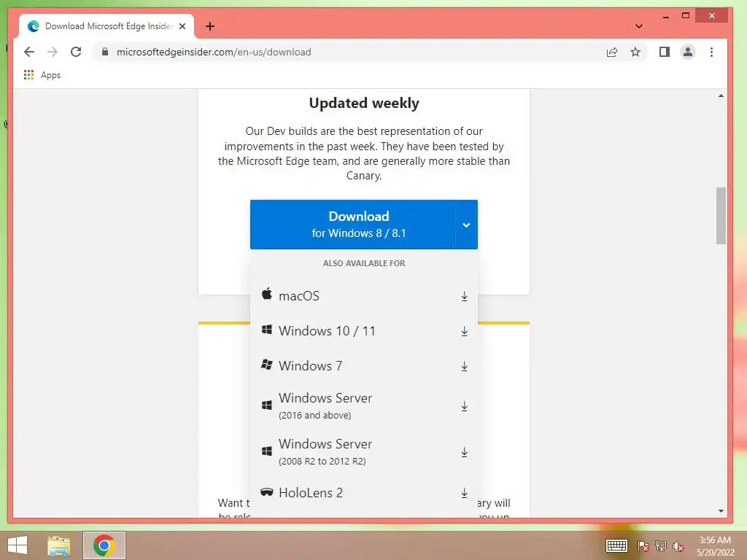
Task: Choose HoloLens 2 from the platform list
Action: [x=364, y=492]
